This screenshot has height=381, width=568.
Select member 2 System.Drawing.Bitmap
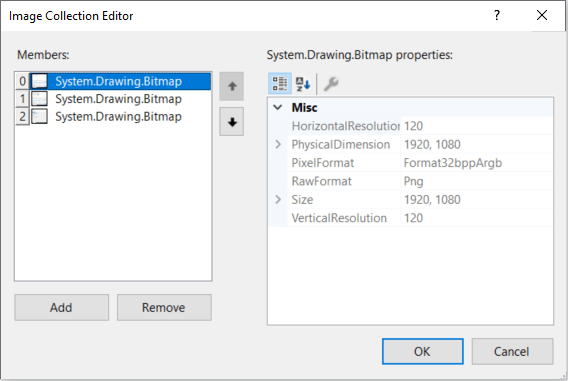pos(118,117)
